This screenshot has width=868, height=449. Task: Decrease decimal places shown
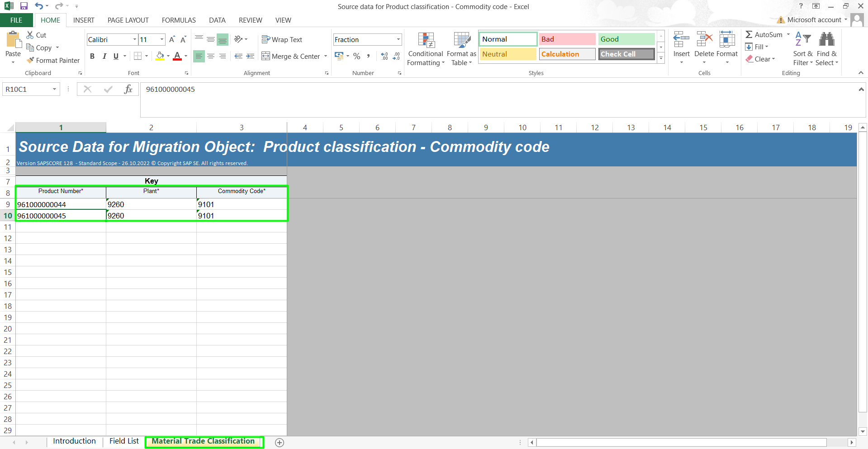(396, 56)
